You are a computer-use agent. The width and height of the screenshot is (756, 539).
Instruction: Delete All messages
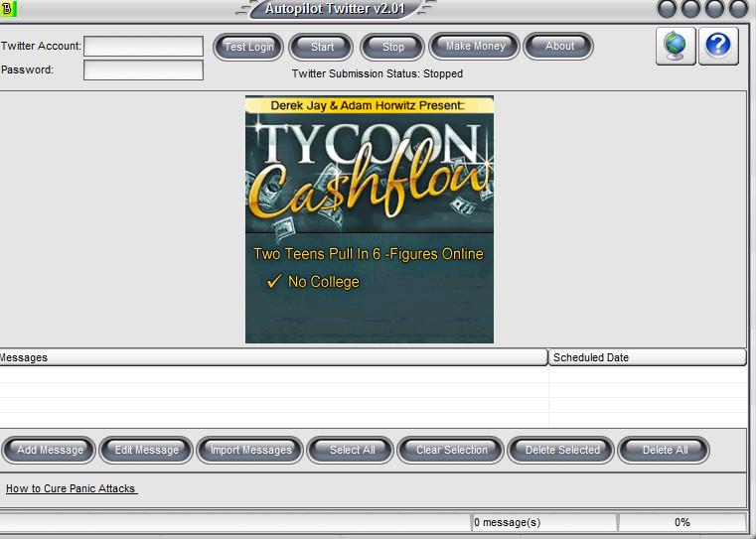click(664, 450)
